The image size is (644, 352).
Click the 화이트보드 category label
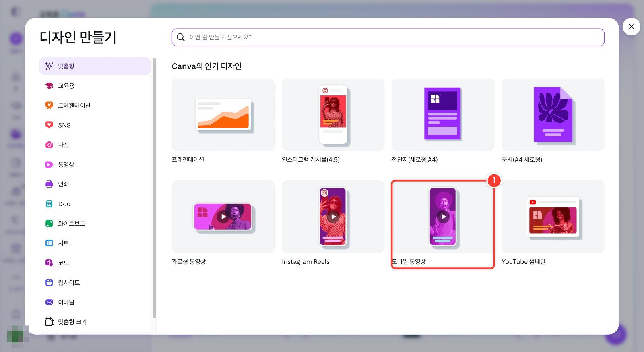pos(71,223)
